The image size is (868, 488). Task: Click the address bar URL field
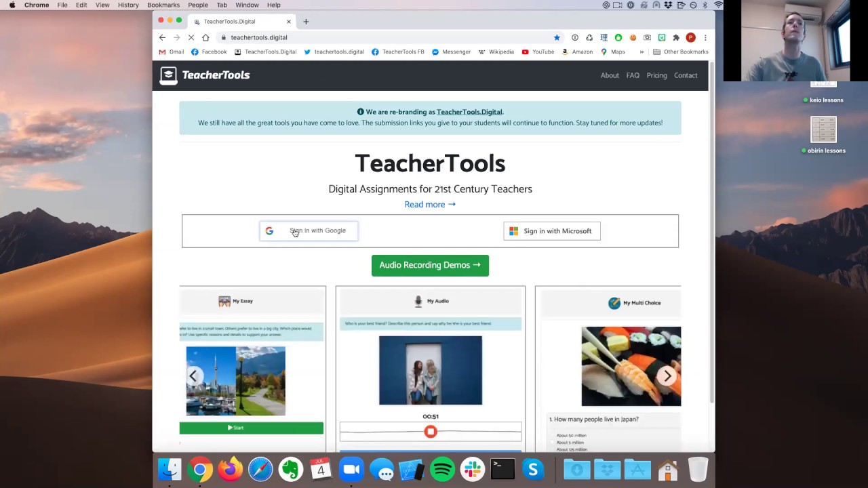click(x=387, y=37)
